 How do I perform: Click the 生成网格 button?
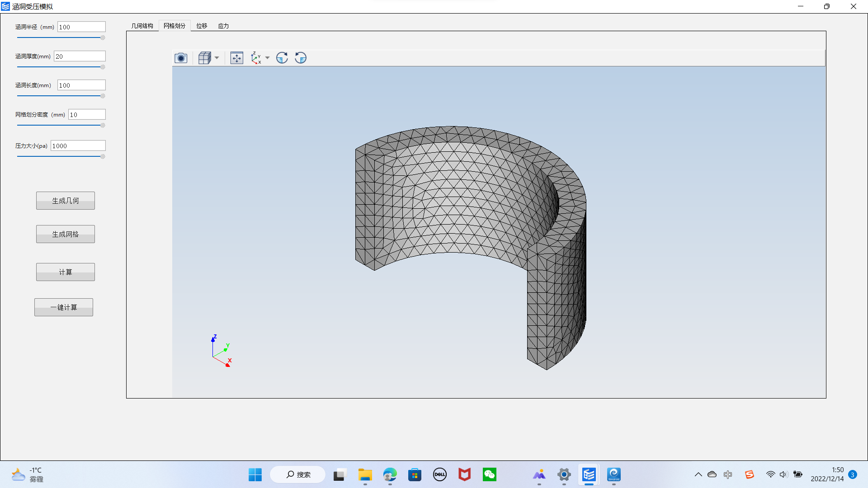[x=66, y=234]
